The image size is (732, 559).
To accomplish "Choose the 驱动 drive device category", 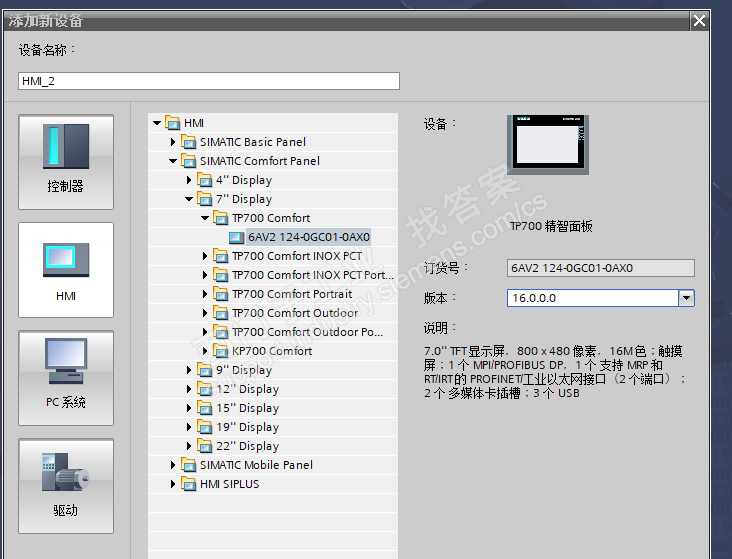I will coord(66,486).
